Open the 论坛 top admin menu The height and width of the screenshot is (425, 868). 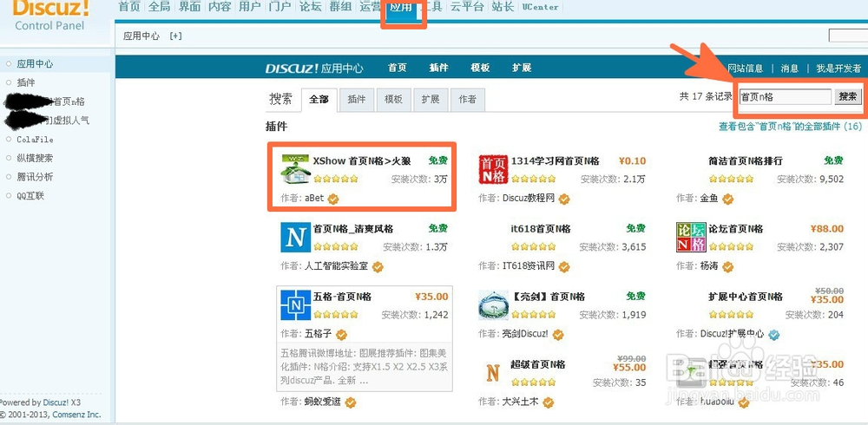click(x=310, y=7)
